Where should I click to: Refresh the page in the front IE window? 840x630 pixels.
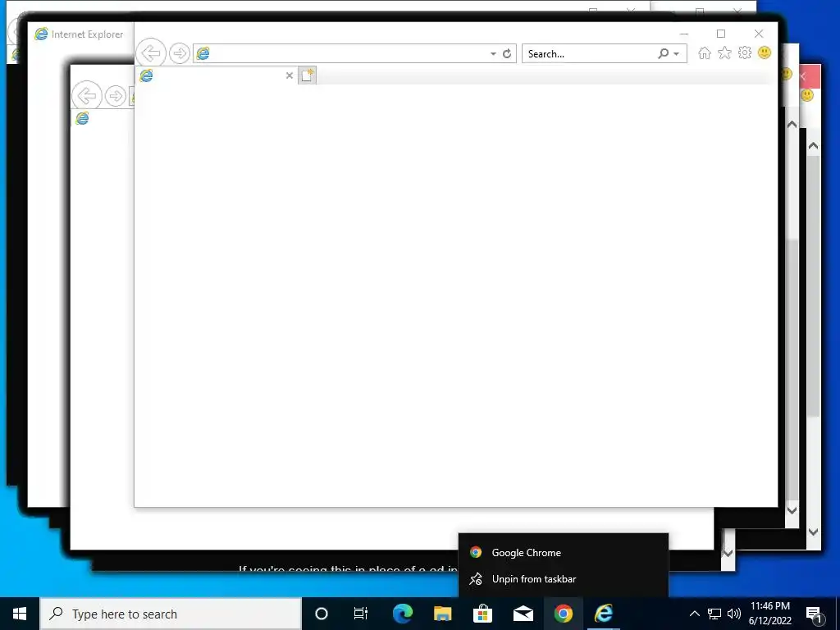click(507, 53)
